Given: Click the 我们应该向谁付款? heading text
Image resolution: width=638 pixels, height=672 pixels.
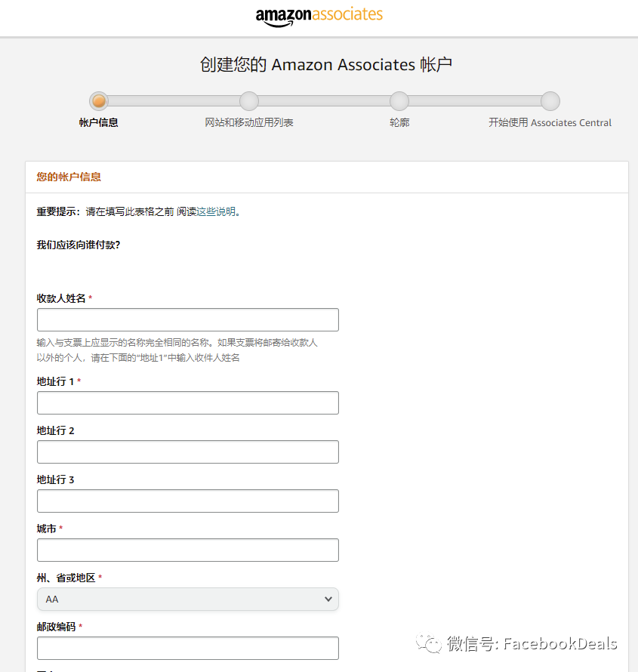Looking at the screenshot, I should [79, 245].
